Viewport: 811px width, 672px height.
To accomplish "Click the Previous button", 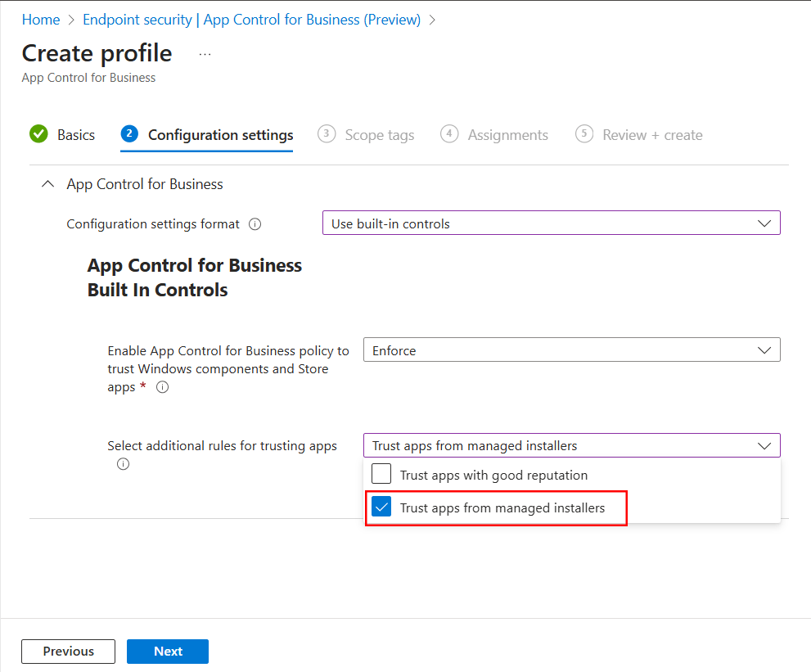I will [x=68, y=652].
